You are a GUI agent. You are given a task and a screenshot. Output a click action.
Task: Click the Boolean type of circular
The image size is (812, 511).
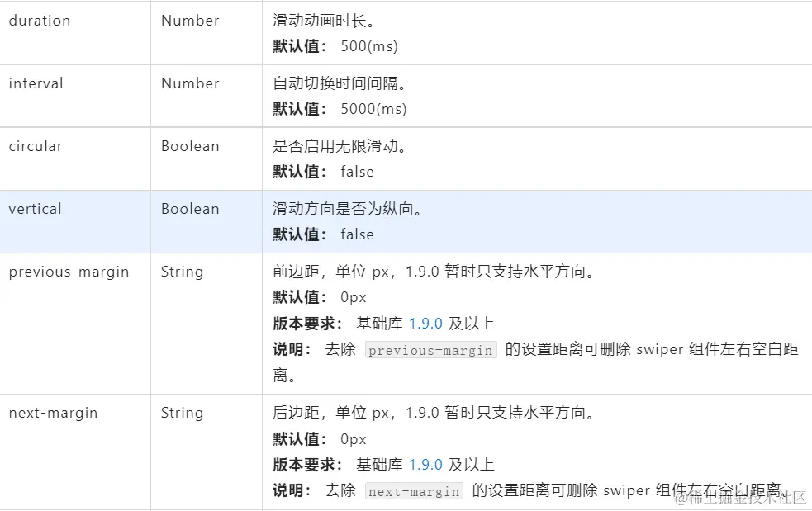tap(190, 146)
